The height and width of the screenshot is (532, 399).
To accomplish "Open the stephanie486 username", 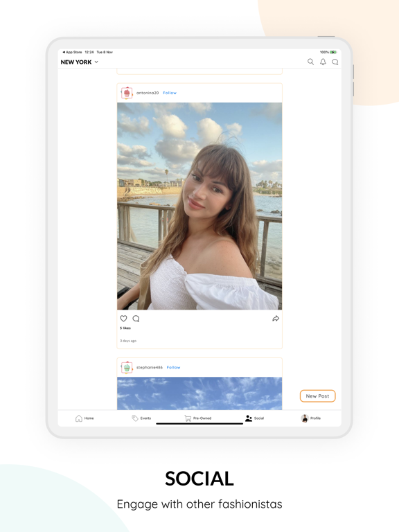I will (x=150, y=367).
